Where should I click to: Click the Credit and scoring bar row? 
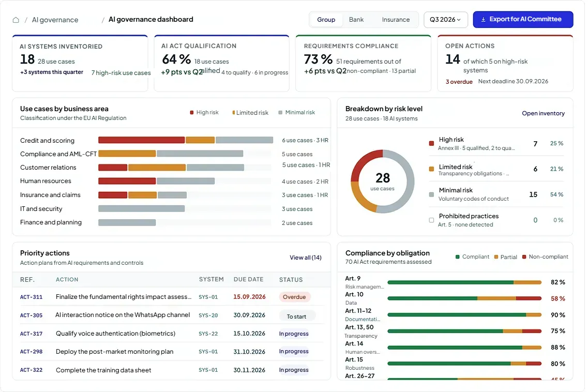pyautogui.click(x=186, y=140)
